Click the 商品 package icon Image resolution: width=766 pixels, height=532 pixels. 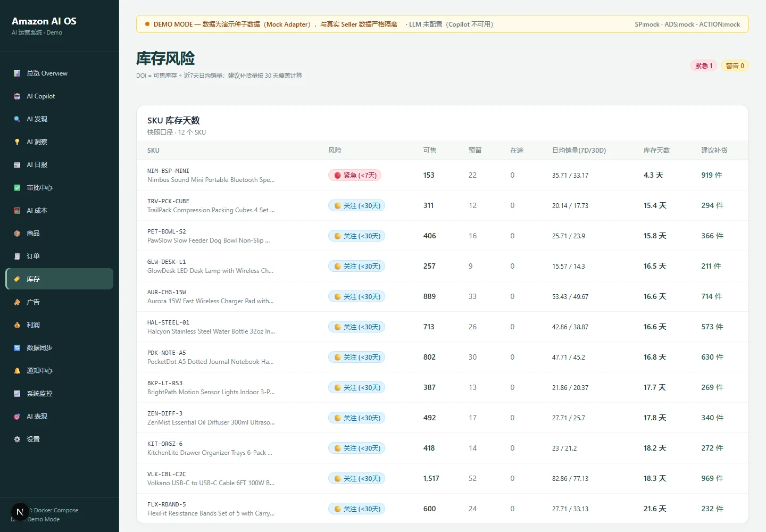pyautogui.click(x=17, y=234)
